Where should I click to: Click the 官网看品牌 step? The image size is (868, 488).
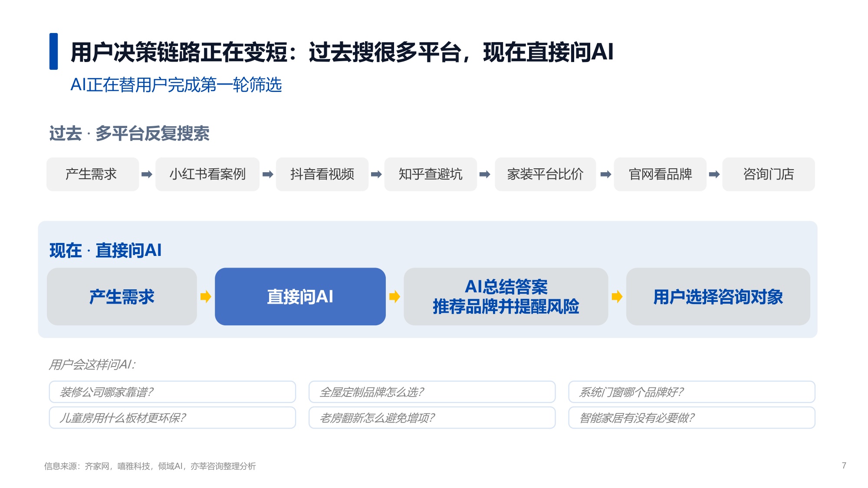[x=660, y=174]
